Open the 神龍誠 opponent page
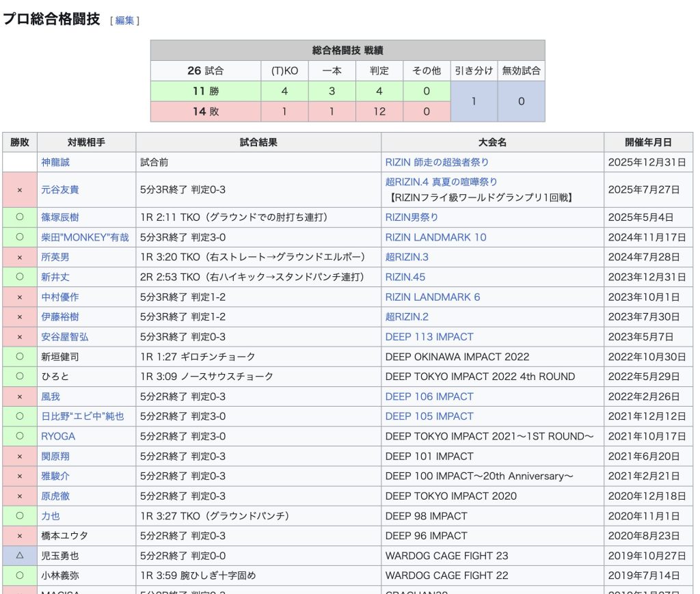Screen dimensions: 700x594 pos(55,163)
